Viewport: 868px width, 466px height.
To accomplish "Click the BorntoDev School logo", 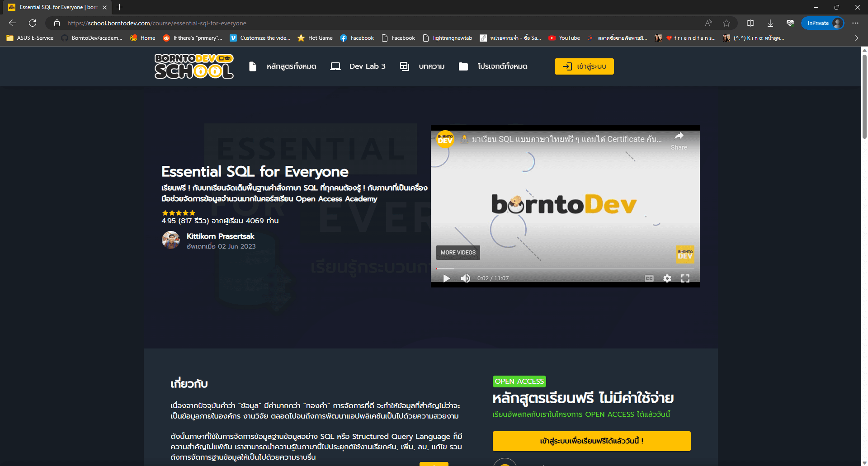I will pos(194,66).
